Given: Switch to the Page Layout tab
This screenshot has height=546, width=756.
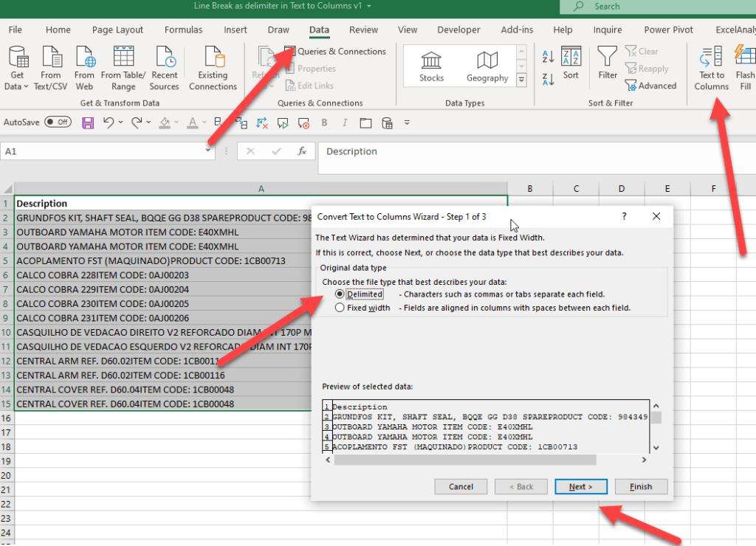Looking at the screenshot, I should [x=117, y=30].
